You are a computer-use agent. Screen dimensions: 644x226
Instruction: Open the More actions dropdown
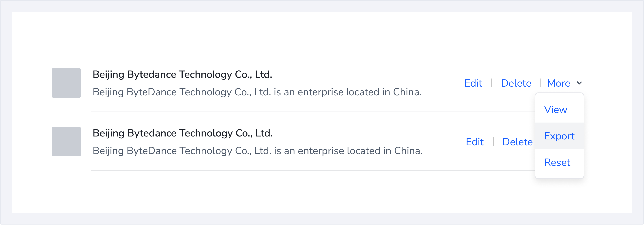point(559,83)
